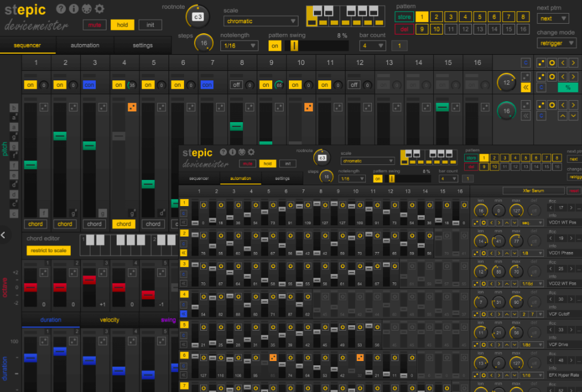Open bar count dropdown in large window
Viewport: 582px width, 392px height.
372,46
